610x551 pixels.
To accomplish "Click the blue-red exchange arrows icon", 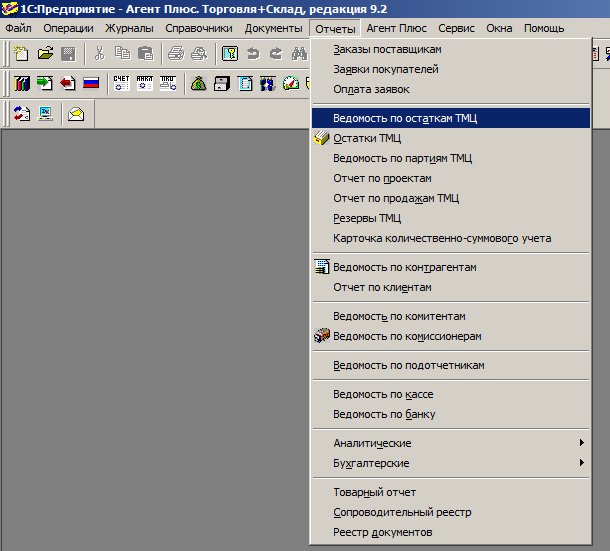I will 22,114.
